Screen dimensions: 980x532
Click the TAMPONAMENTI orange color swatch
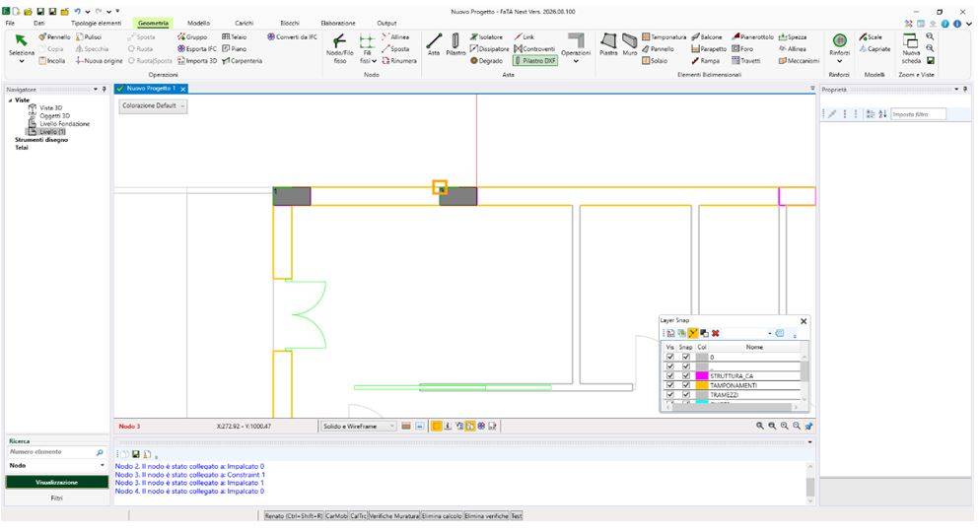coord(702,385)
